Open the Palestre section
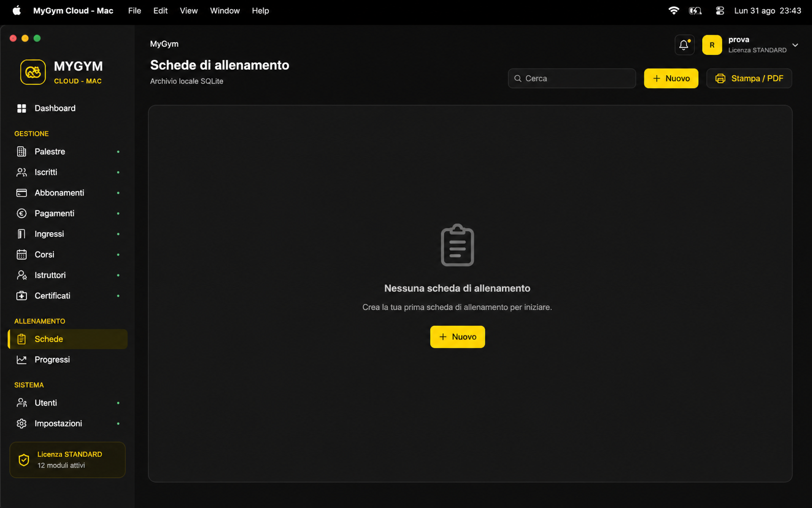The height and width of the screenshot is (508, 812). click(x=68, y=152)
